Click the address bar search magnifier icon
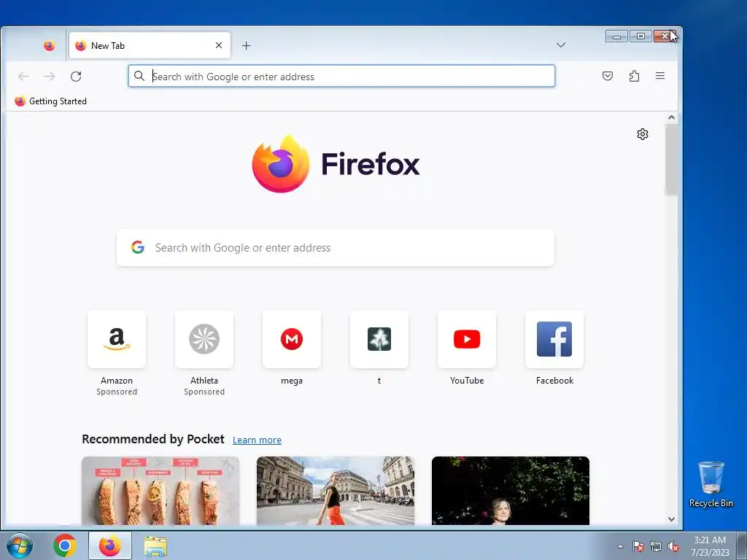The width and height of the screenshot is (747, 560). [139, 76]
